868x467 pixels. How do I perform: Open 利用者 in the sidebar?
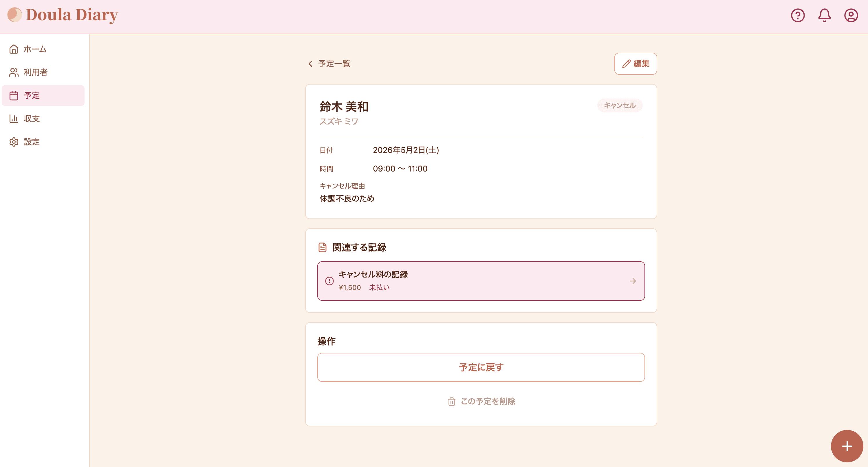coord(43,72)
